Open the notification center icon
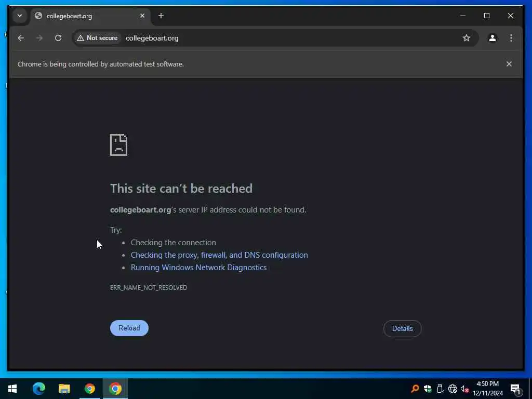This screenshot has width=532, height=399. pos(515,389)
